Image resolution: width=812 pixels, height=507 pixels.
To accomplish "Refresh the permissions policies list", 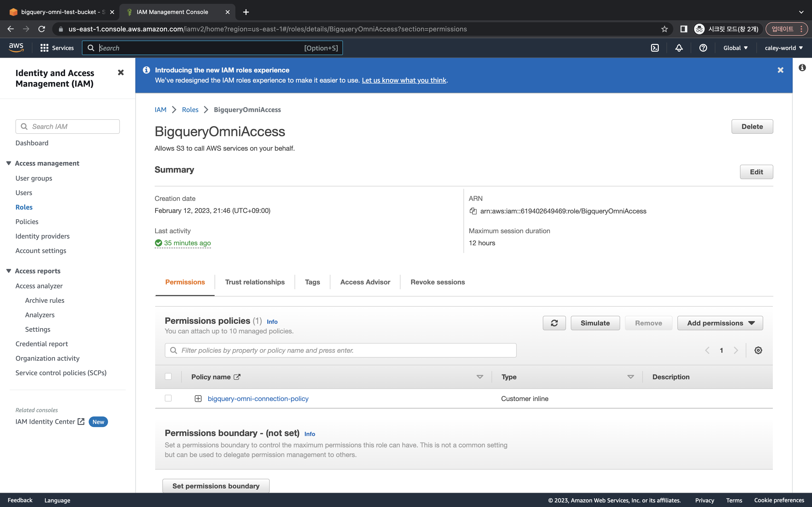I will pyautogui.click(x=554, y=323).
